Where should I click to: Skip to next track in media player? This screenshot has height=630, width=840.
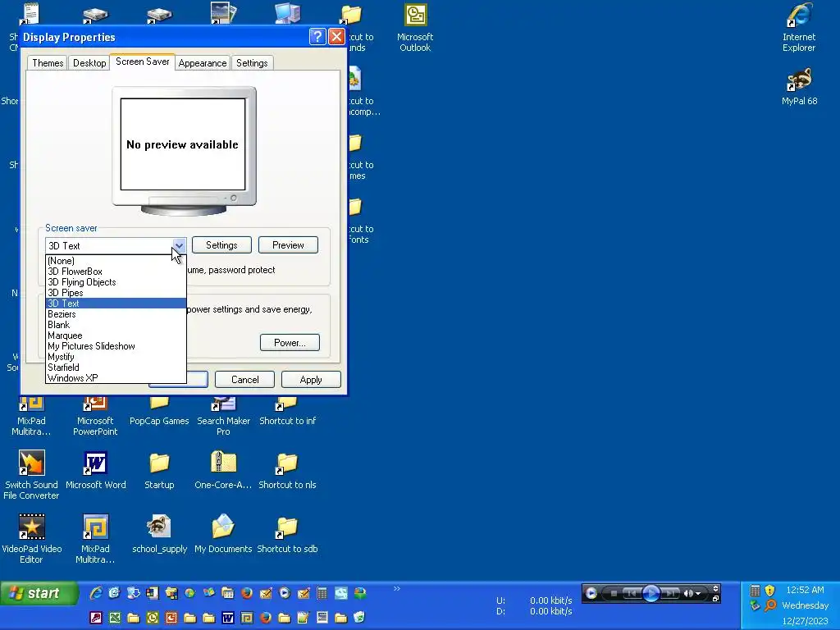669,593
